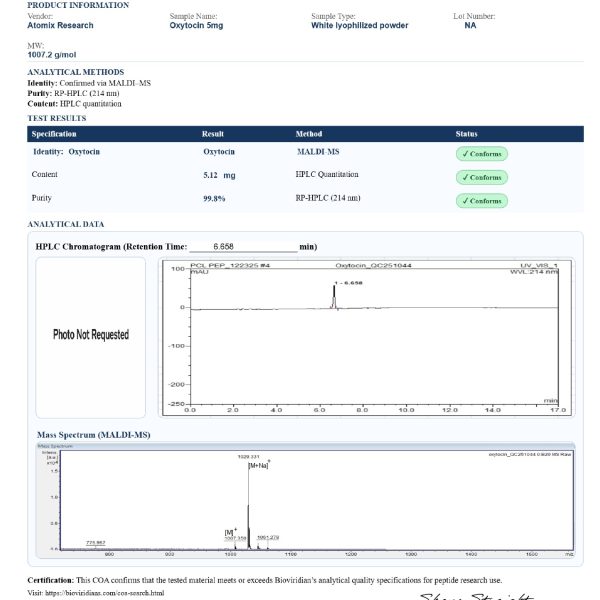Click the Content Conforms checkmark badge
The image size is (600, 600).
point(481,177)
